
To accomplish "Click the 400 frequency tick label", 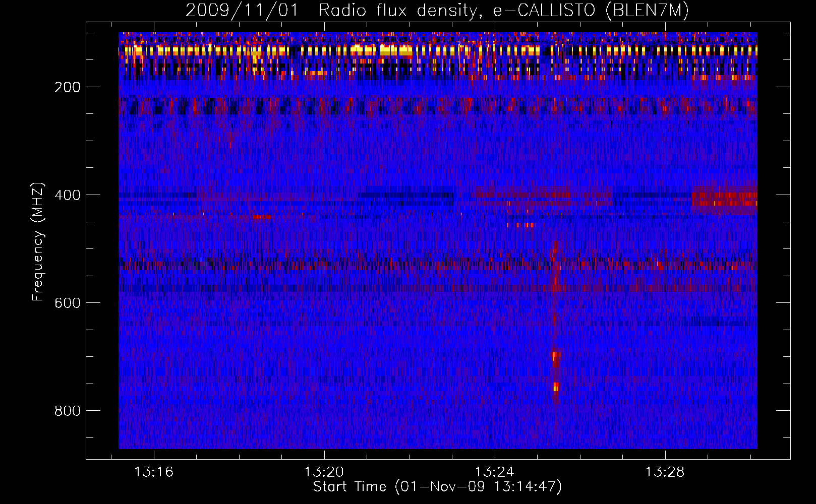I will (68, 195).
